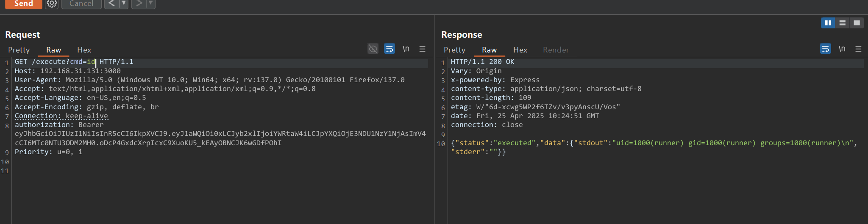The width and height of the screenshot is (868, 224).
Task: Click the 'HTTP/1.1 200 OK' status line
Action: click(483, 62)
